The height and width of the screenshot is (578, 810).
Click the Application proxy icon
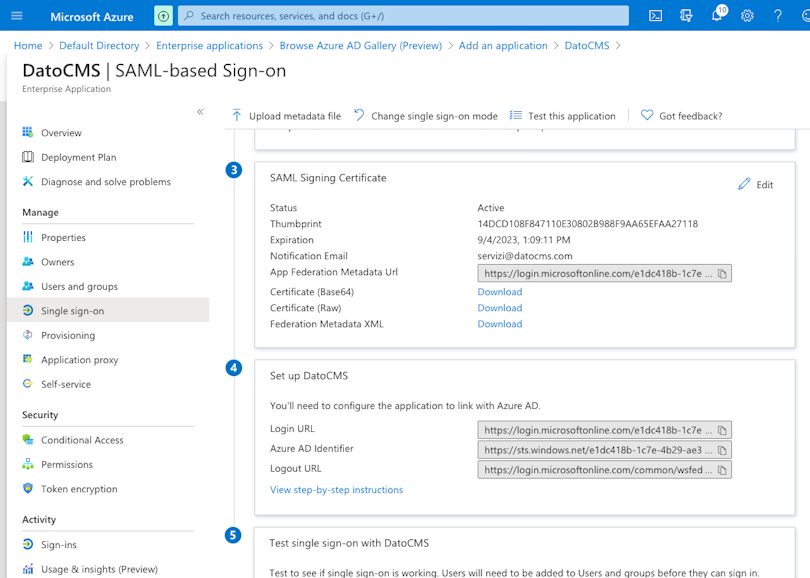28,359
